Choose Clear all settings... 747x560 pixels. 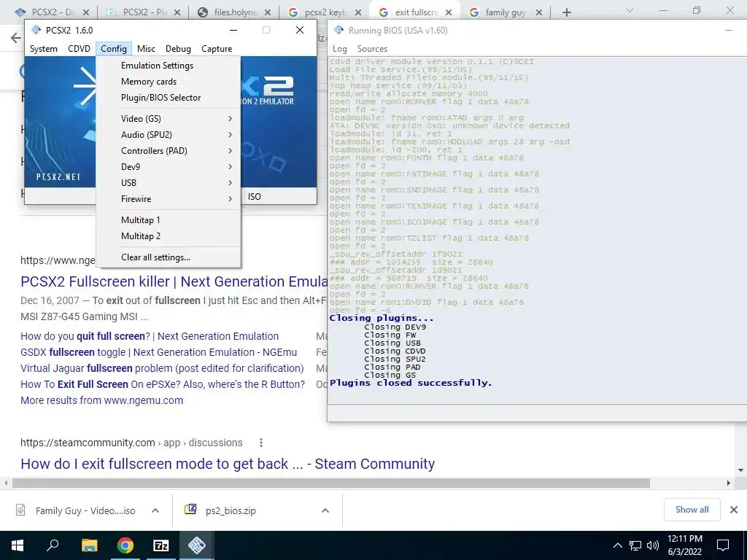(169, 257)
